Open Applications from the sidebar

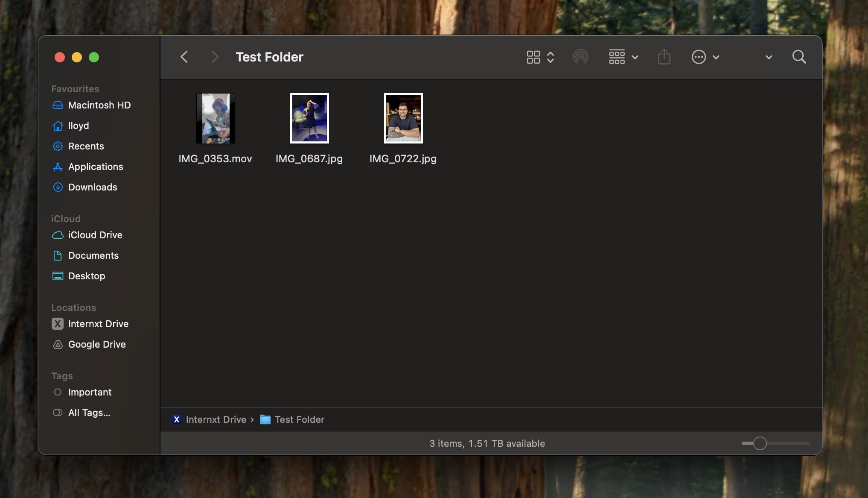[96, 167]
